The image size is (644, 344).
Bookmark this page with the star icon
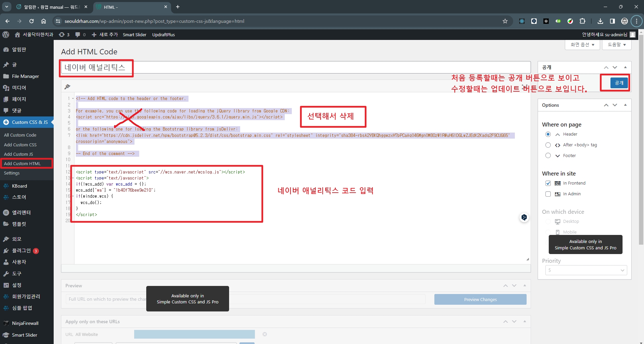505,21
